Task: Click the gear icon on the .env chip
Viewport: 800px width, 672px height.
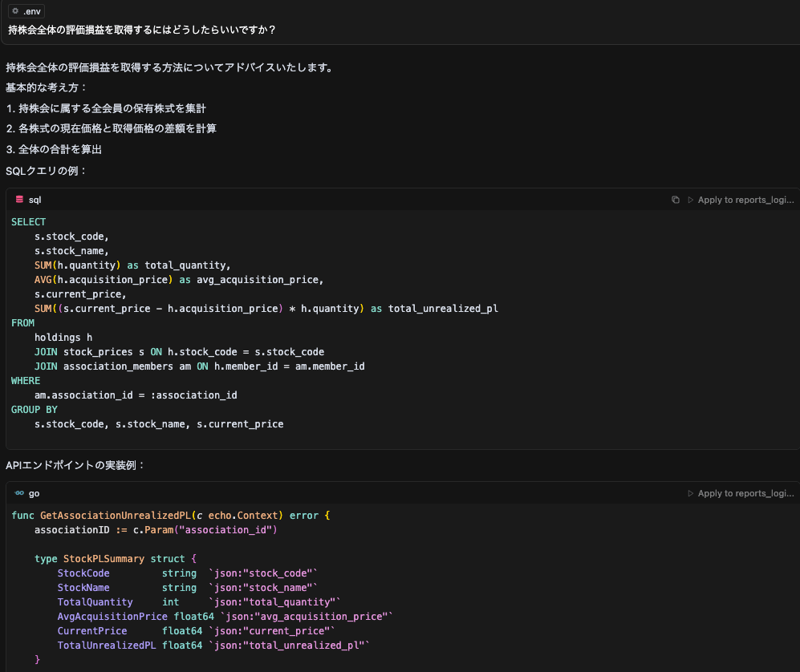Action: tap(15, 11)
